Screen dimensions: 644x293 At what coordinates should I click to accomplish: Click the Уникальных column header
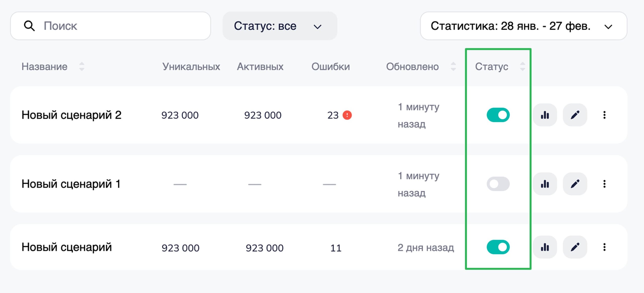tap(191, 67)
